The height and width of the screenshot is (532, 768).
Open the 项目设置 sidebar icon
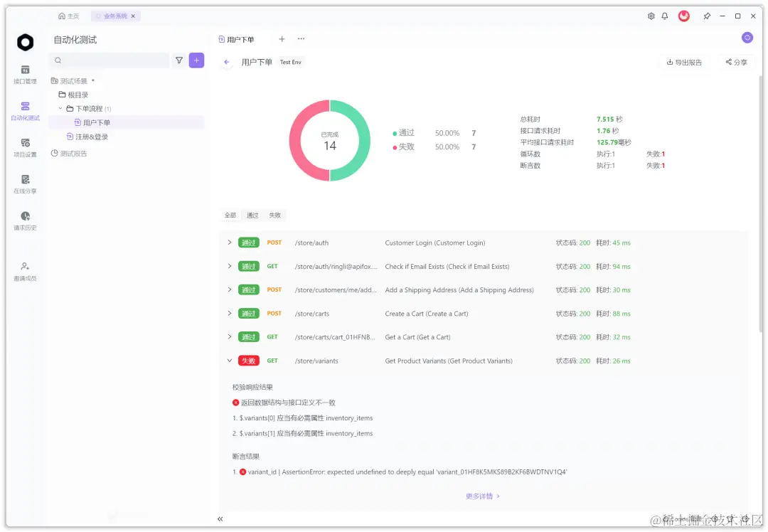click(x=25, y=147)
